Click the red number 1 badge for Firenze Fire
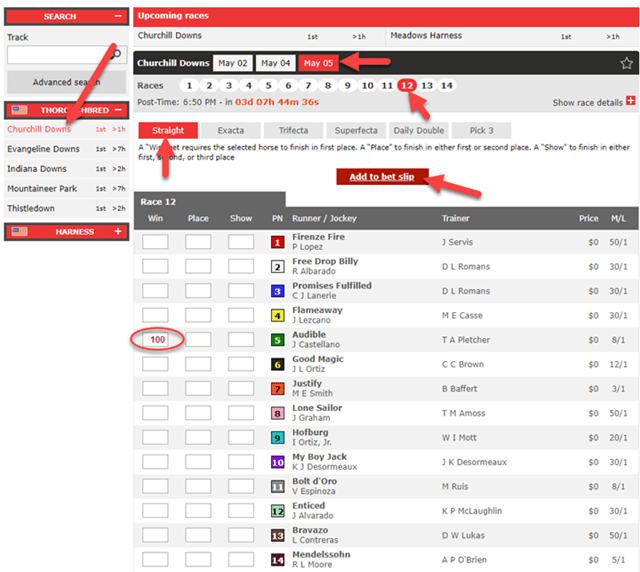This screenshot has width=640, height=572. [x=278, y=242]
